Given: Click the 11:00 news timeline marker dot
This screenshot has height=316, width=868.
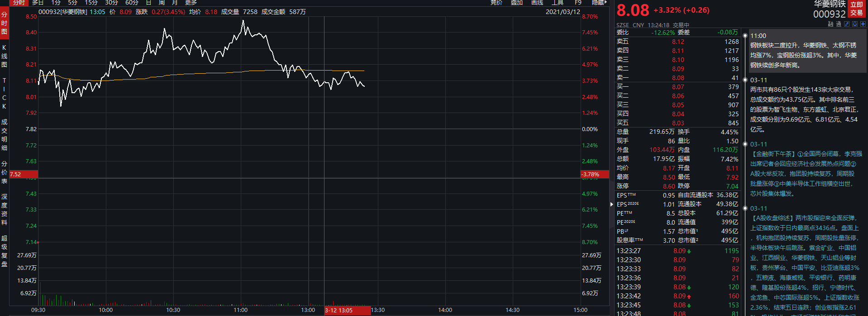Looking at the screenshot, I should point(744,35).
